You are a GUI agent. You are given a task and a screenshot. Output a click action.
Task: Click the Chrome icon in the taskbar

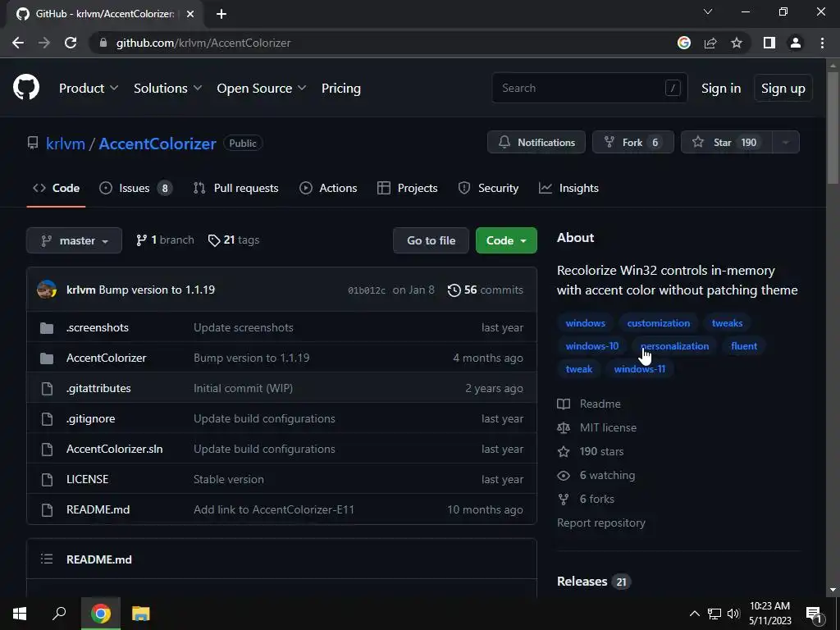click(x=100, y=614)
